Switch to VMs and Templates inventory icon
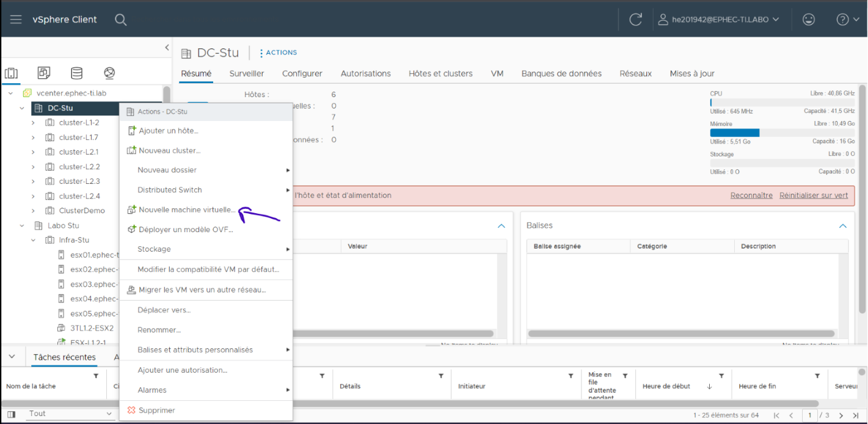 tap(44, 73)
